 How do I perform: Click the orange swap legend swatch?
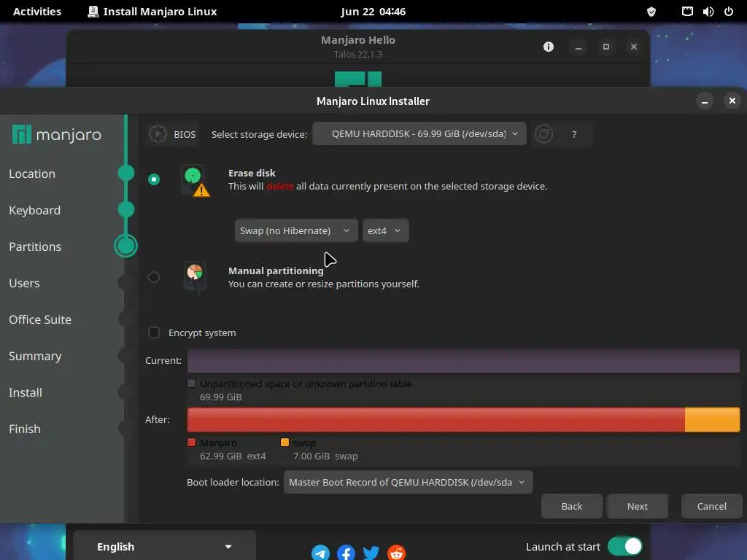[285, 443]
